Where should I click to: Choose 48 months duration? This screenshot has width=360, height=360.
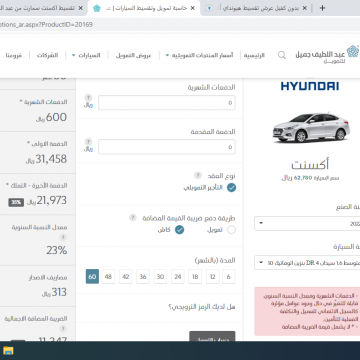pos(108,277)
